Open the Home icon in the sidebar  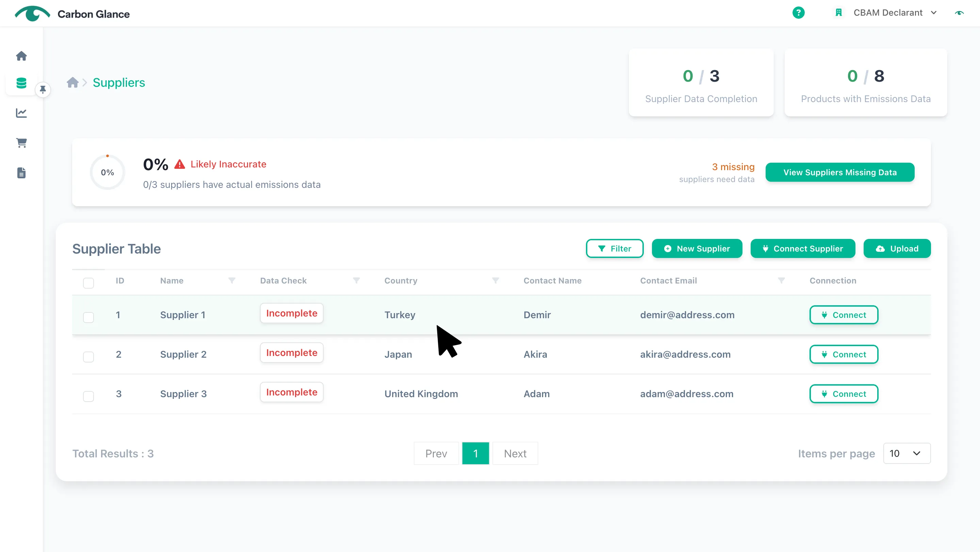[21, 56]
